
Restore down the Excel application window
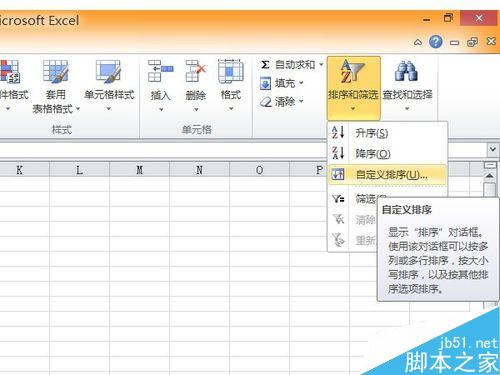[x=449, y=18]
